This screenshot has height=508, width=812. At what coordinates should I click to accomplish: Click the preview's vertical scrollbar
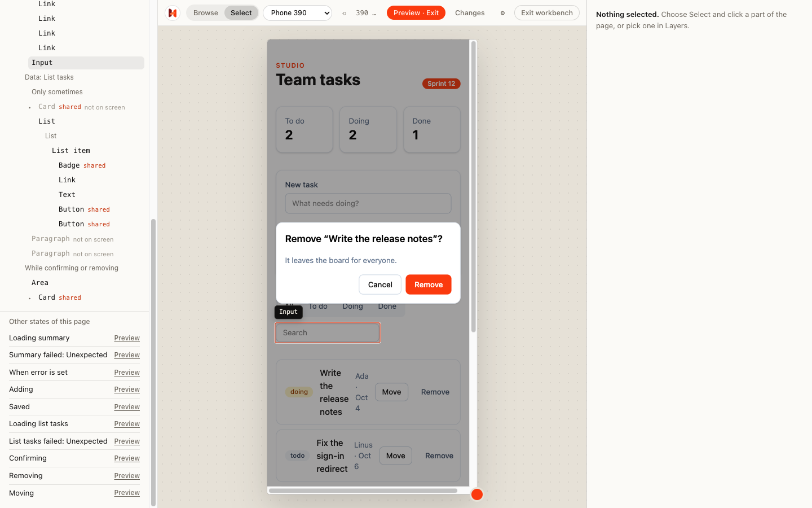(x=474, y=186)
